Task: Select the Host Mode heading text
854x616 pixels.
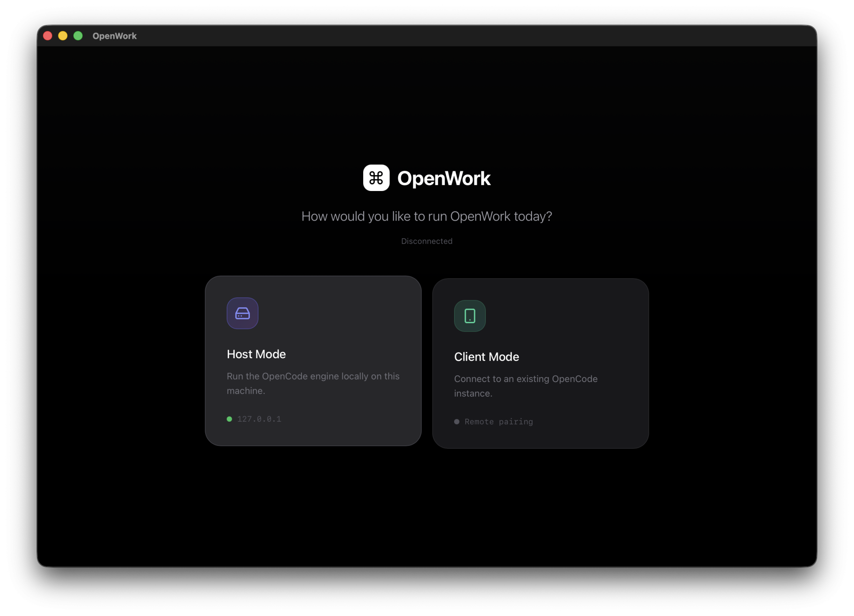Action: 256,354
